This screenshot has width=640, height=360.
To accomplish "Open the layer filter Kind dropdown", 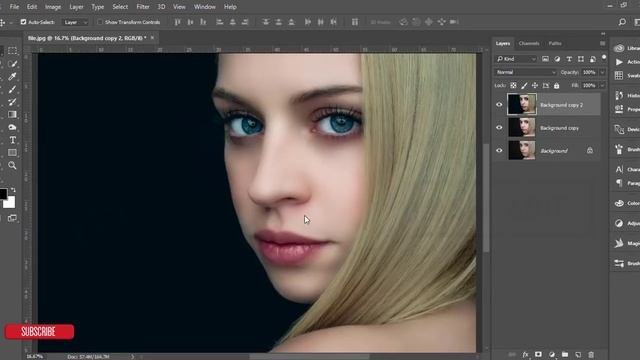I will [x=516, y=59].
